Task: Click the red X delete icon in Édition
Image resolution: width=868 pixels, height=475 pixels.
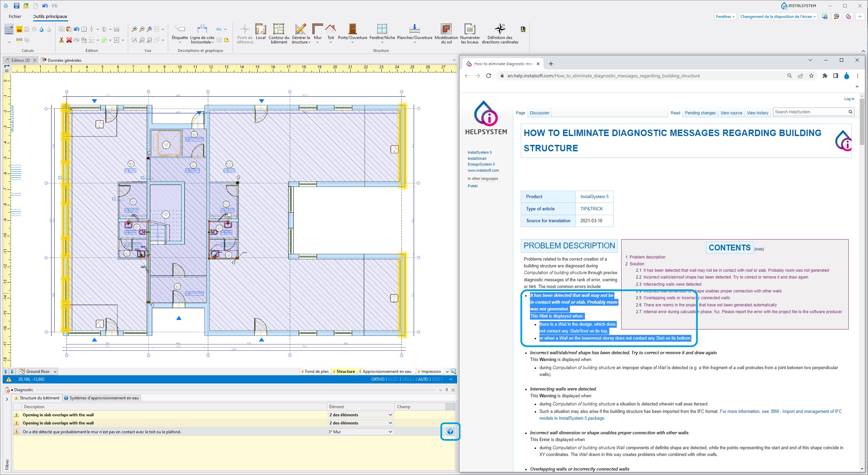Action: 69,40
